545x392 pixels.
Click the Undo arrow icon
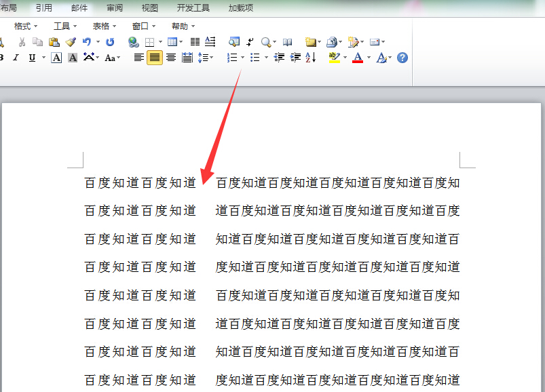click(87, 42)
